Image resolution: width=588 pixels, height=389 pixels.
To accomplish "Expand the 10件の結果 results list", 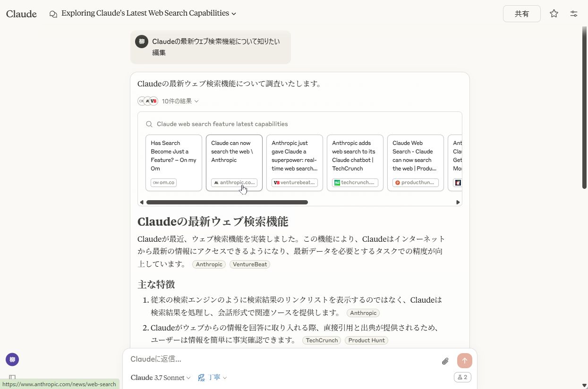I will coord(180,101).
